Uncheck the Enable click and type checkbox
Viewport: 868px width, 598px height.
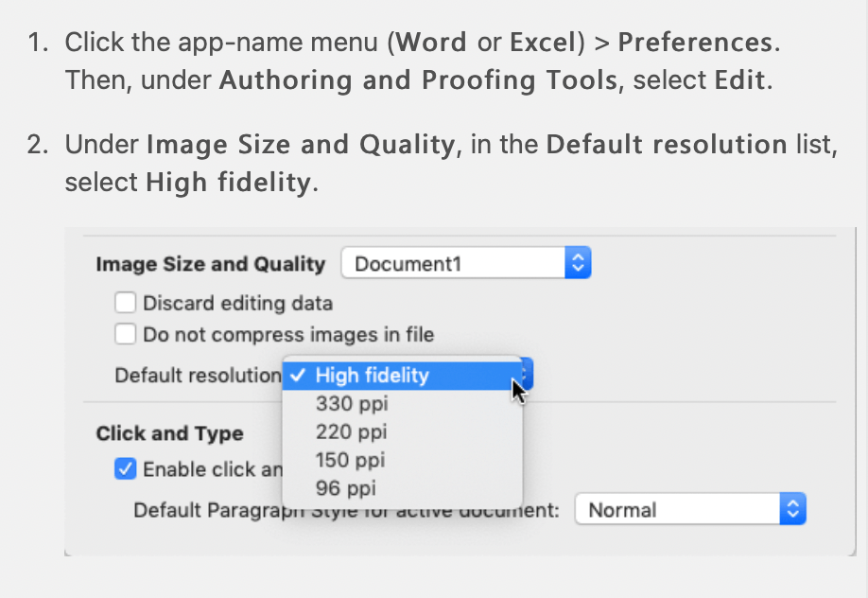click(x=125, y=469)
